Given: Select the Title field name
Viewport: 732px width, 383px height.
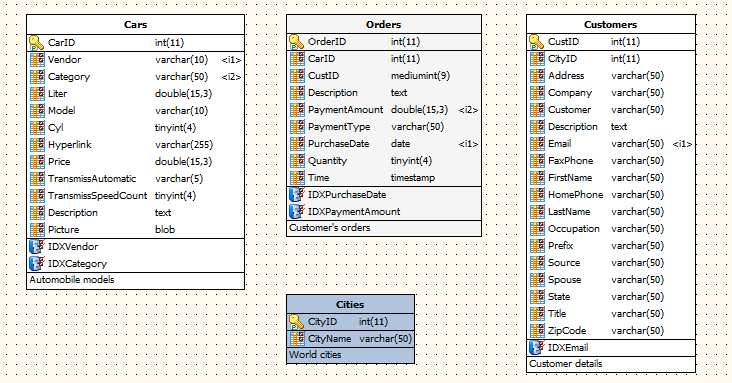Looking at the screenshot, I should tap(557, 313).
